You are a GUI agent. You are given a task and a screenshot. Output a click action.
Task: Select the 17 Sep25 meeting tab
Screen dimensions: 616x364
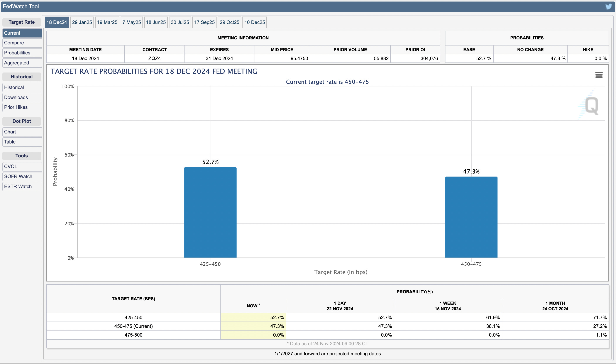(x=204, y=22)
